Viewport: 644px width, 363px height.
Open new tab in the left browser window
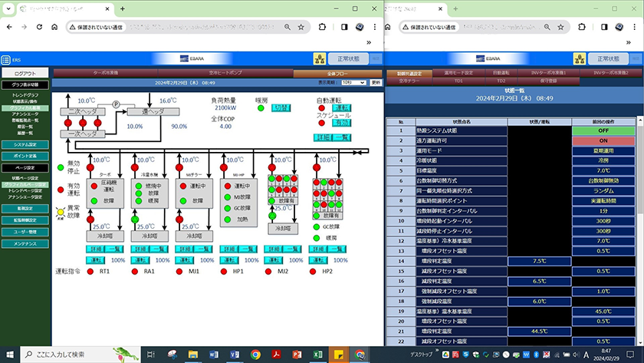(x=123, y=8)
